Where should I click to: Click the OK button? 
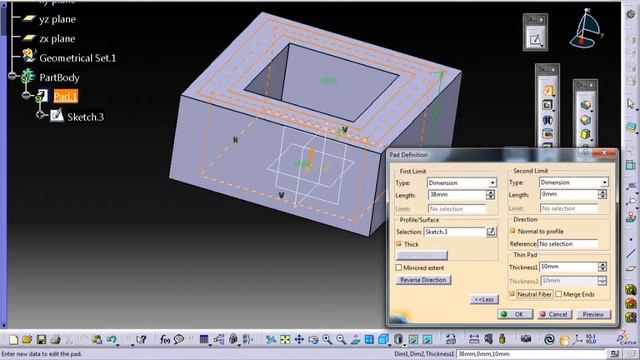[515, 314]
